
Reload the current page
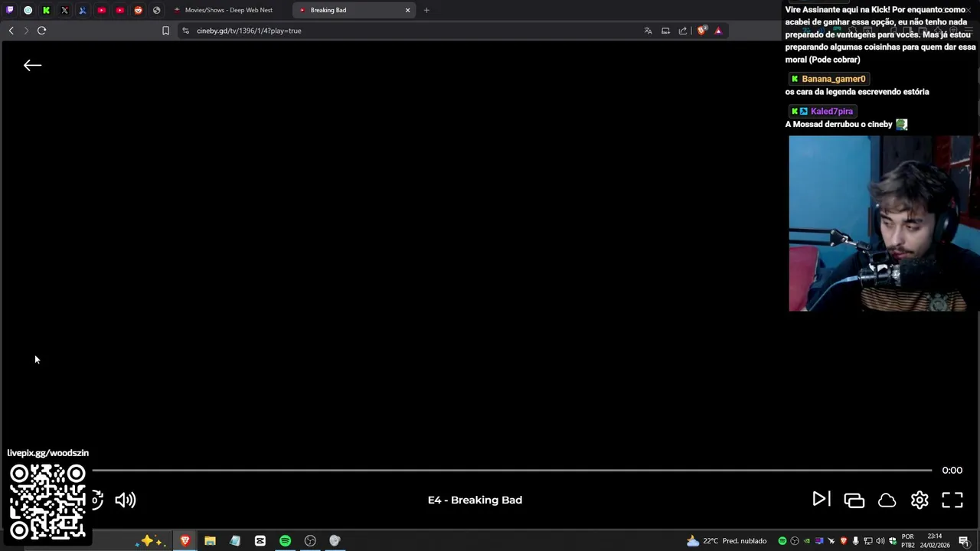41,31
